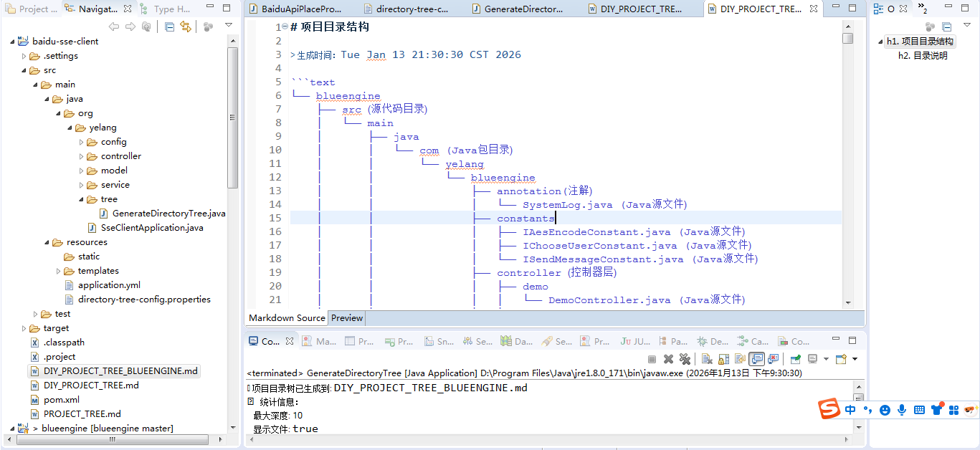Click Pin Console icon
Viewport: 980px width, 450px height.
click(x=795, y=359)
